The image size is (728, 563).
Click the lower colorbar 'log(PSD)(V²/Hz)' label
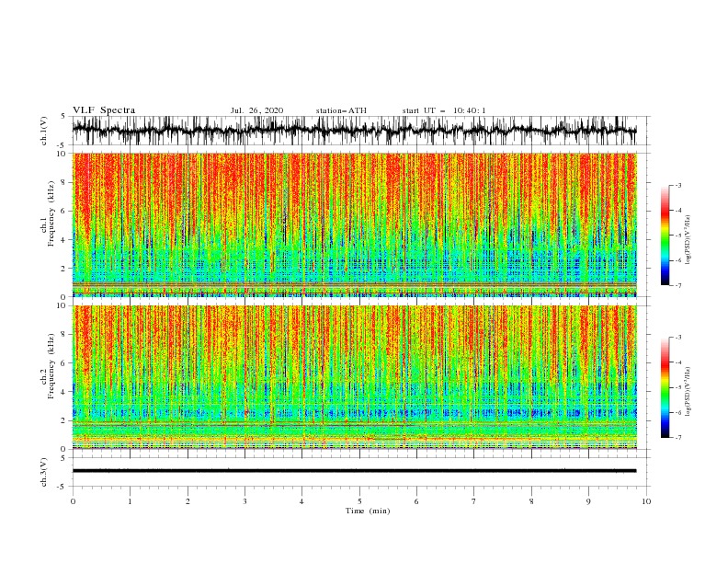click(x=688, y=391)
